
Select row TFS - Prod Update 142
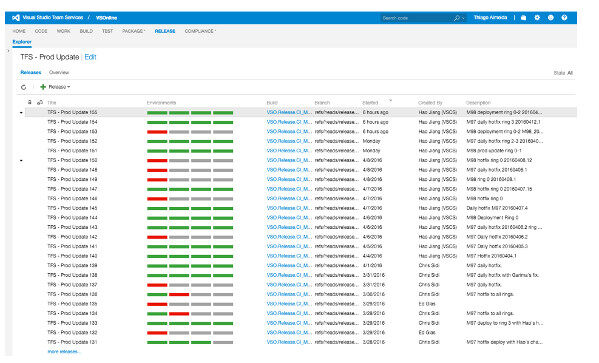[301, 237]
